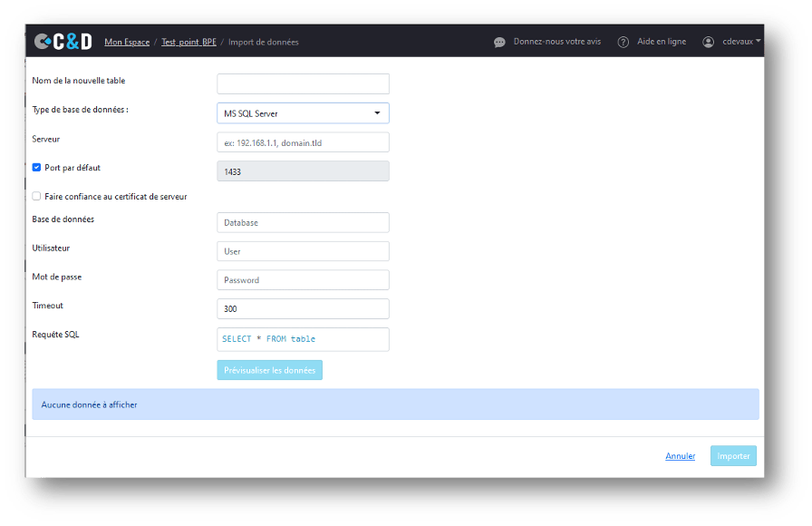The width and height of the screenshot is (812, 526).
Task: Click the user avatar icon
Action: tap(708, 43)
